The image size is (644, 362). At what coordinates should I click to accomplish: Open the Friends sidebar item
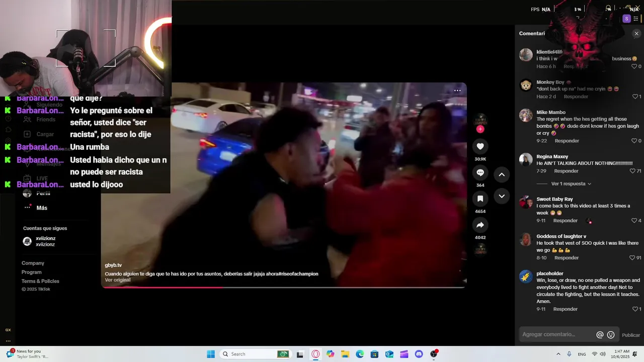[46, 120]
